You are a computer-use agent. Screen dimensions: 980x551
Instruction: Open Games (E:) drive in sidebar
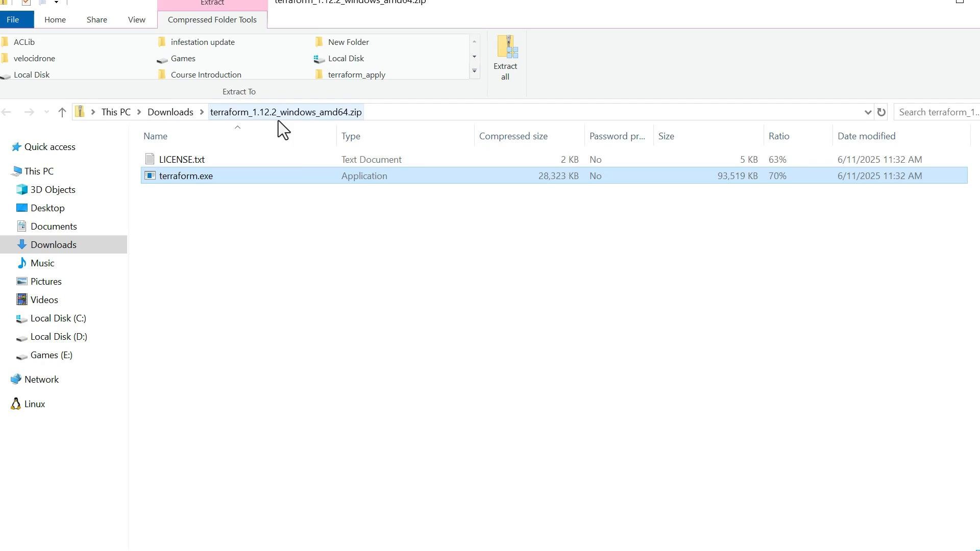click(x=51, y=355)
